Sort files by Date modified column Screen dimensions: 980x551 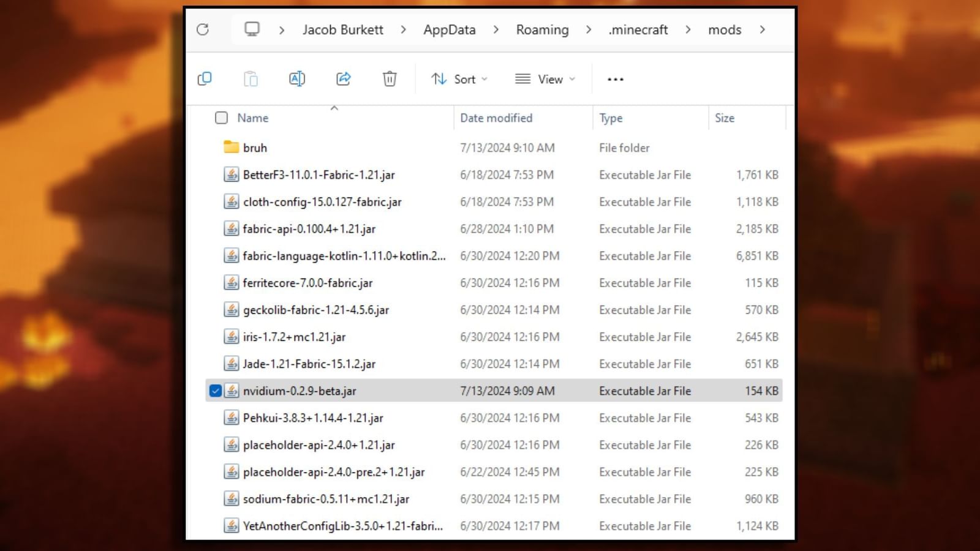point(496,118)
